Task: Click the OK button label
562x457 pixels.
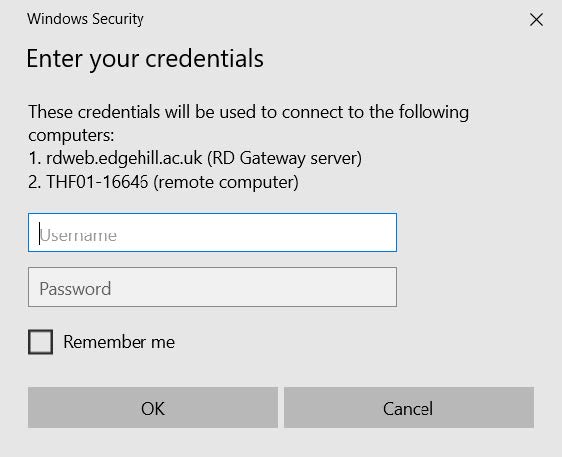Action: pyautogui.click(x=153, y=409)
